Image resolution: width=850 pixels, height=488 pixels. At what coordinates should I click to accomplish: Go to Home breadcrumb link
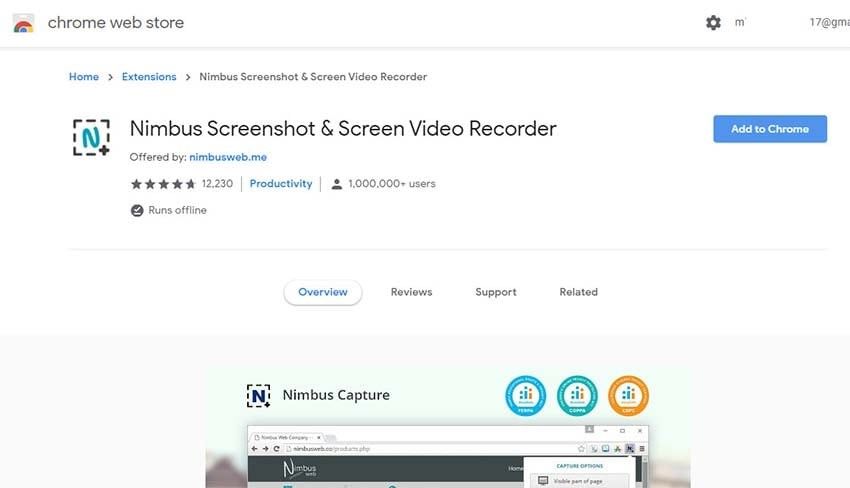[83, 76]
